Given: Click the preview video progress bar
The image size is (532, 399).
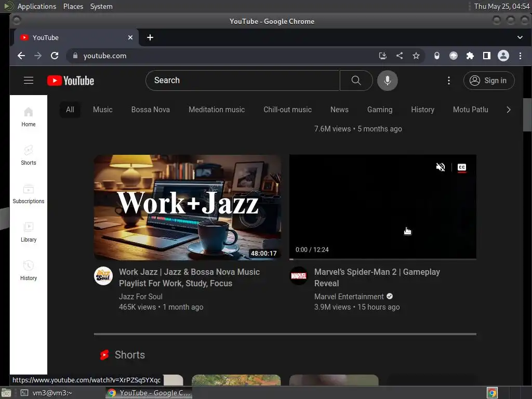Looking at the screenshot, I should tap(383, 259).
